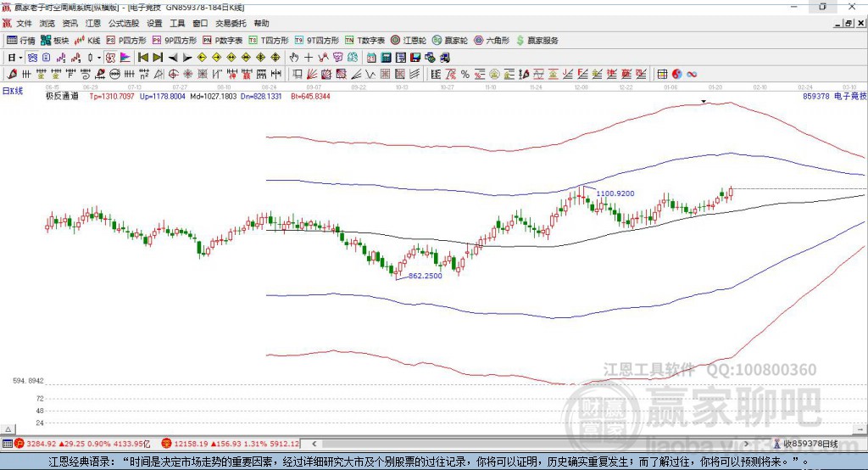Open the 赢家轮 wheel tool
This screenshot has height=470, width=868.
(x=450, y=41)
